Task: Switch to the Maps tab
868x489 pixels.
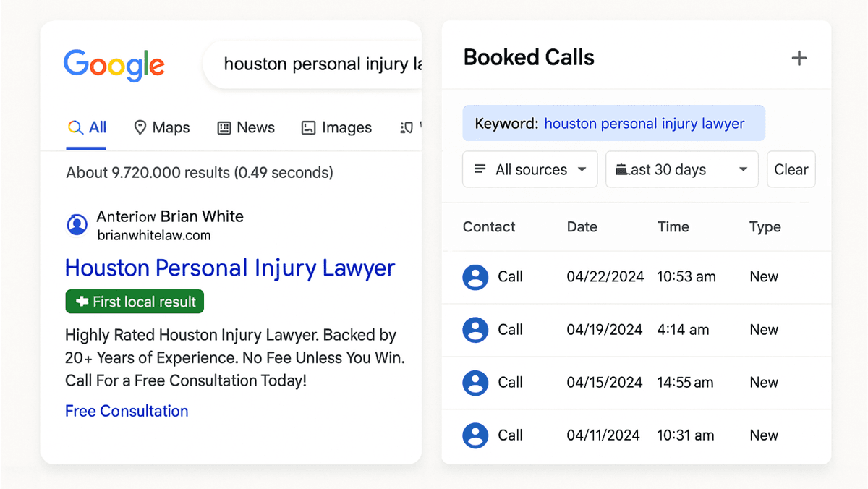Action: pyautogui.click(x=162, y=127)
